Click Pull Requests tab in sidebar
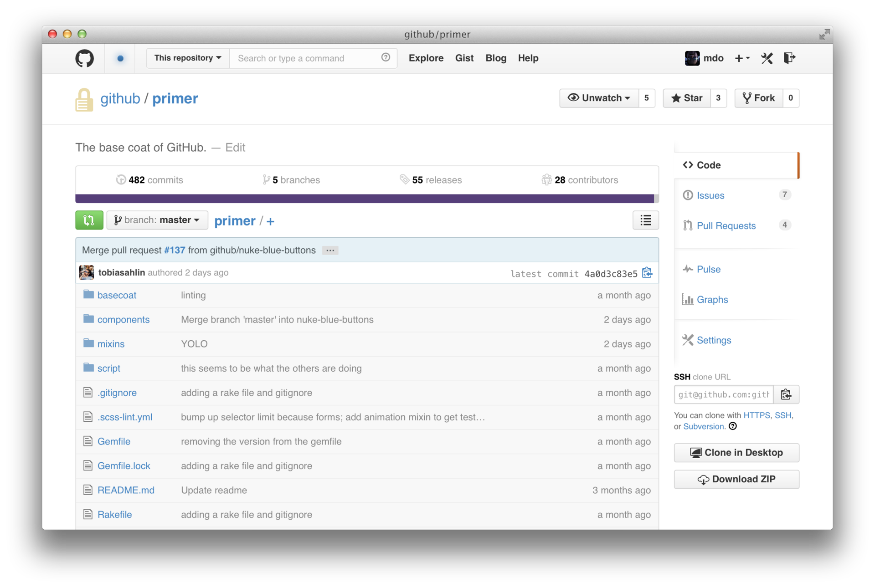 tap(727, 225)
